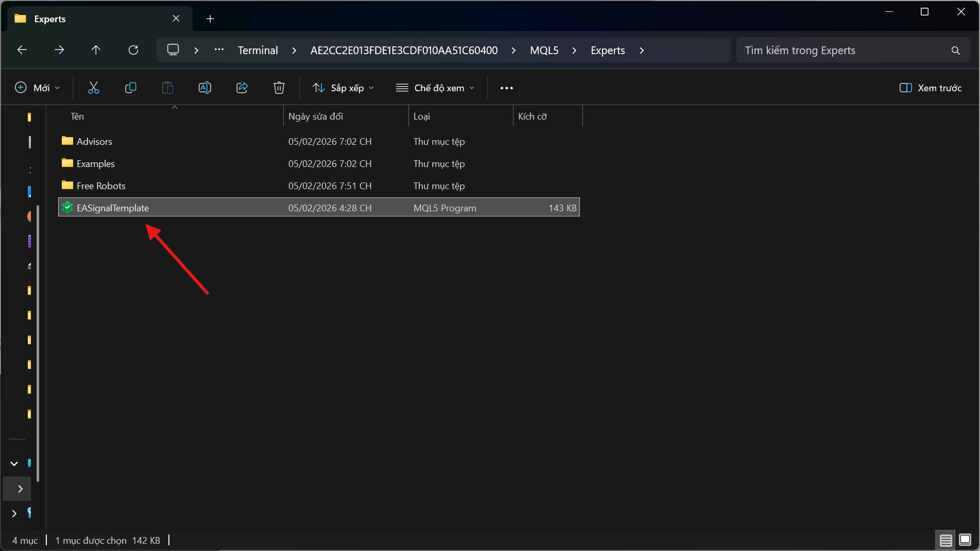Switch to details list view in status bar
This screenshot has width=980, height=551.
945,540
